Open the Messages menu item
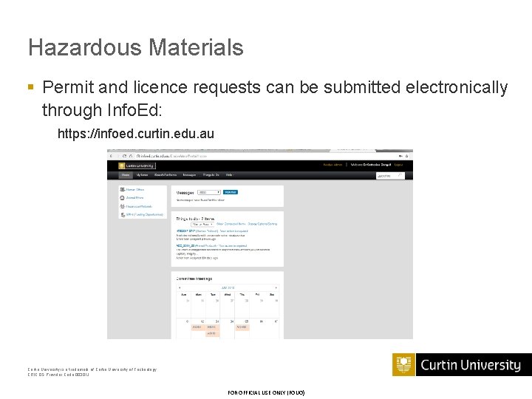 pos(189,174)
